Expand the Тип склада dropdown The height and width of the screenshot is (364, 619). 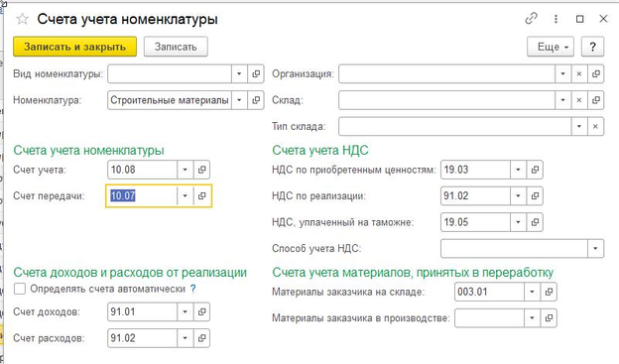pyautogui.click(x=579, y=126)
